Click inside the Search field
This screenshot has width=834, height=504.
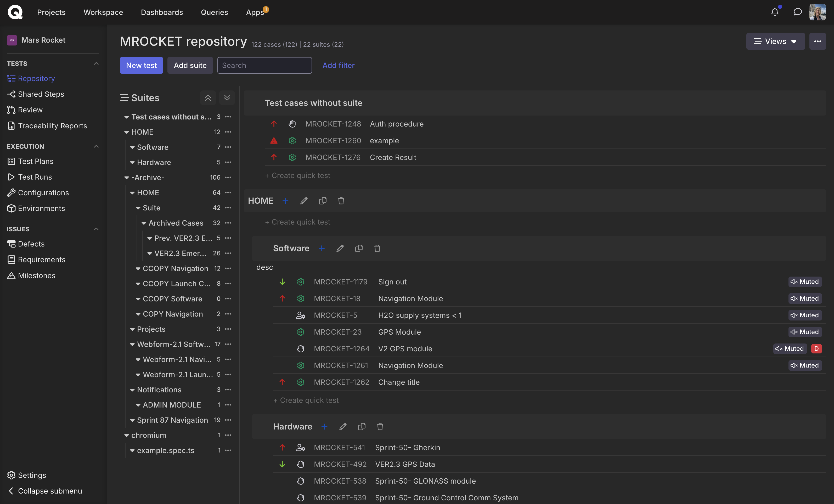tap(264, 65)
